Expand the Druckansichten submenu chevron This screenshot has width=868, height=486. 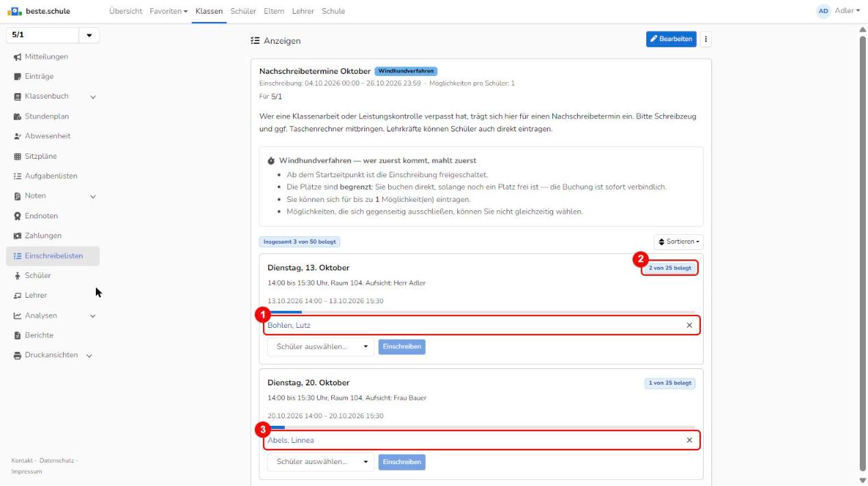[x=89, y=355]
